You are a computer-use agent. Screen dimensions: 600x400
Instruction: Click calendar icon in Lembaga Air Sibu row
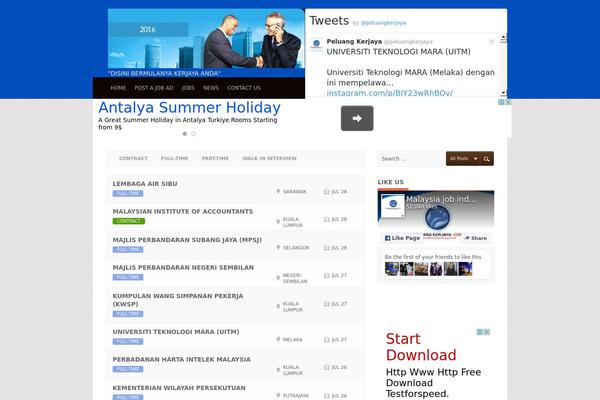click(x=327, y=192)
